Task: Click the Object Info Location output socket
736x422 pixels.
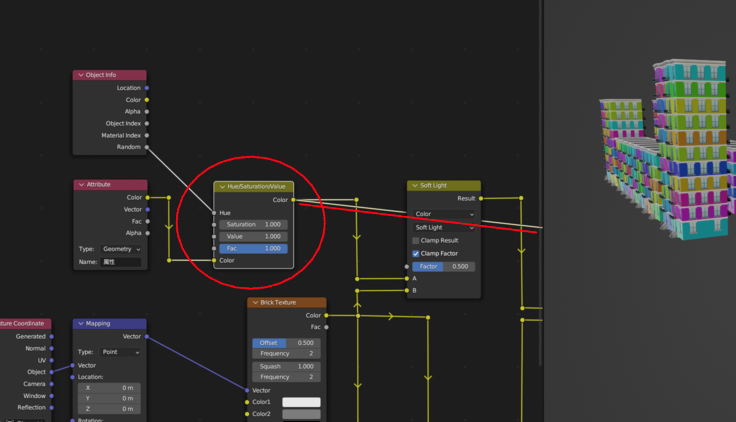Action: [x=147, y=88]
